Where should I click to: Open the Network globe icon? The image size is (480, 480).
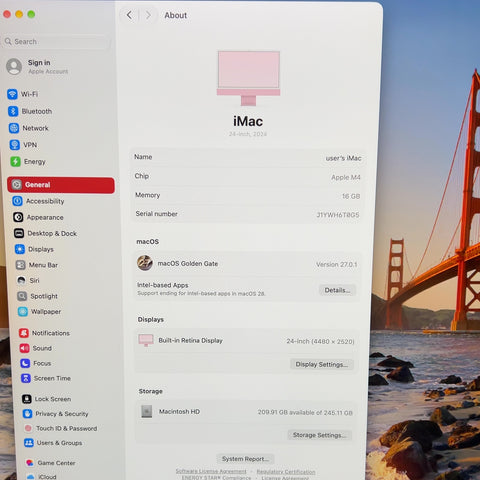pyautogui.click(x=14, y=128)
